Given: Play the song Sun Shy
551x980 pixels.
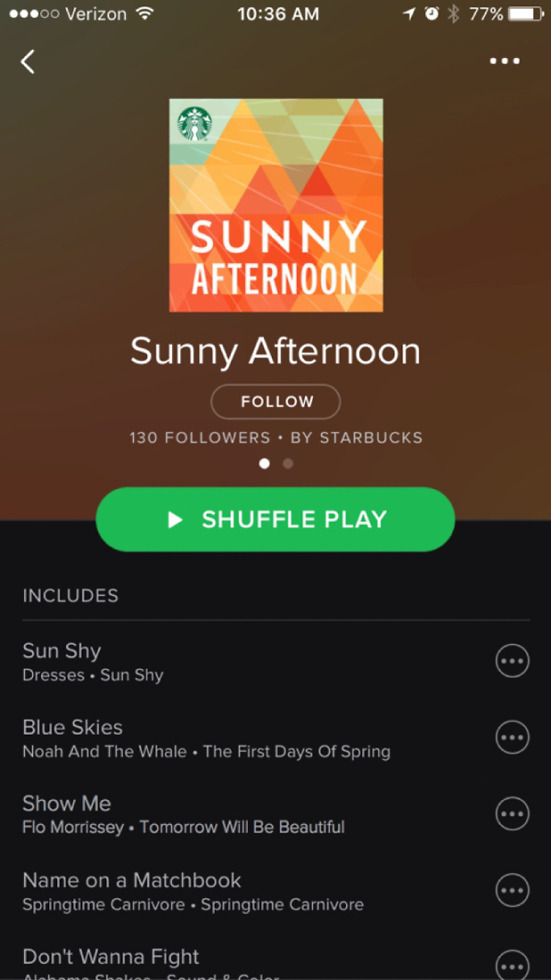Looking at the screenshot, I should tap(250, 661).
